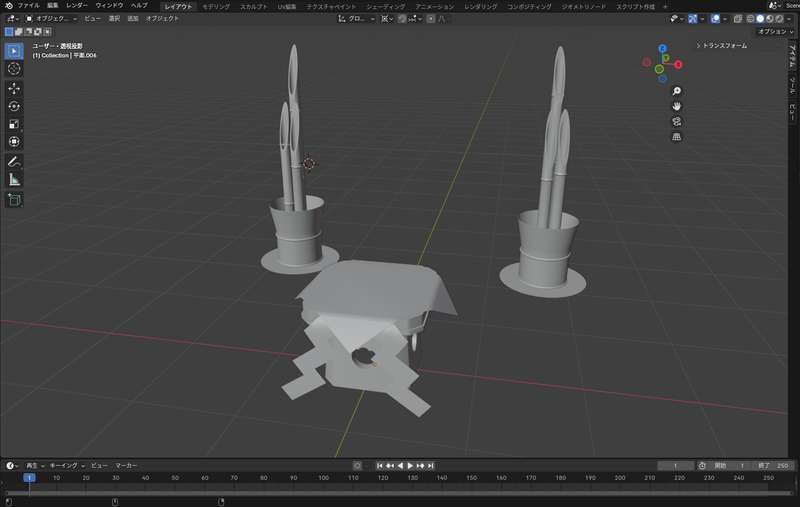Viewport: 800px width, 507px height.
Task: Select the Add Cube tool
Action: click(x=14, y=199)
